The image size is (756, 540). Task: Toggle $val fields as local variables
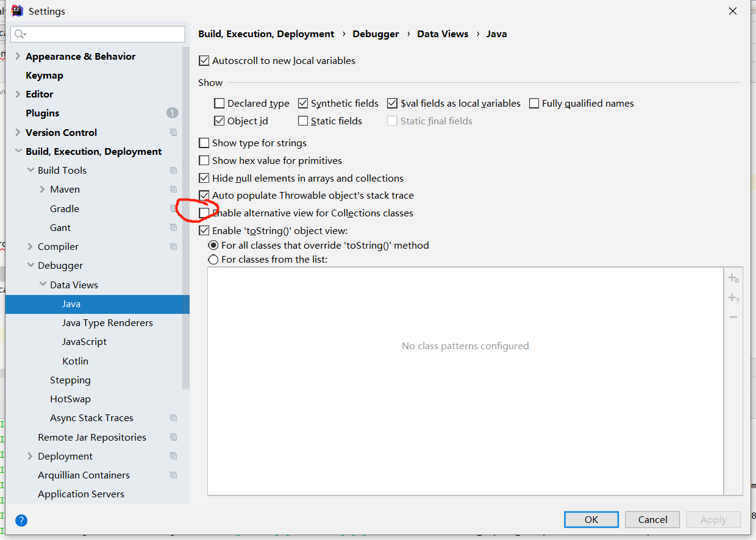coord(393,104)
